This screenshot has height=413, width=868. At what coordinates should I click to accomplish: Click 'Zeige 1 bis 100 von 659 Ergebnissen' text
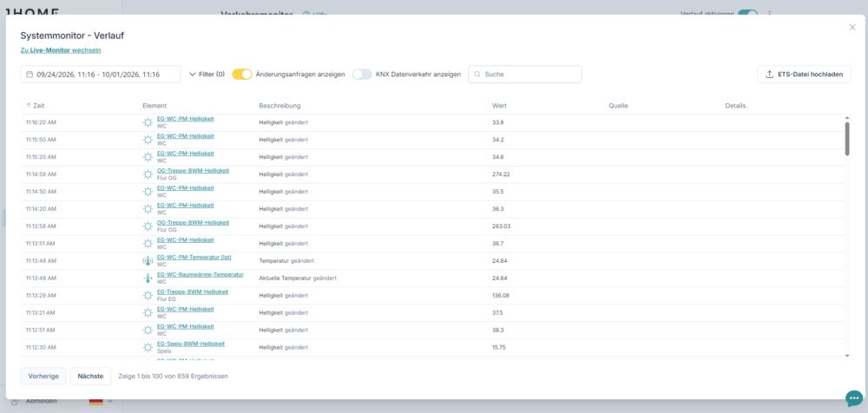173,376
